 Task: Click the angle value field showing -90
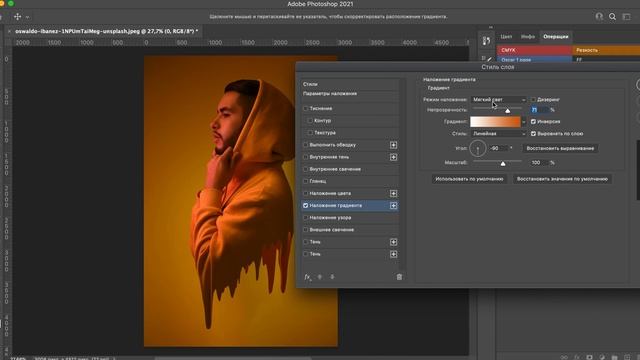499,148
